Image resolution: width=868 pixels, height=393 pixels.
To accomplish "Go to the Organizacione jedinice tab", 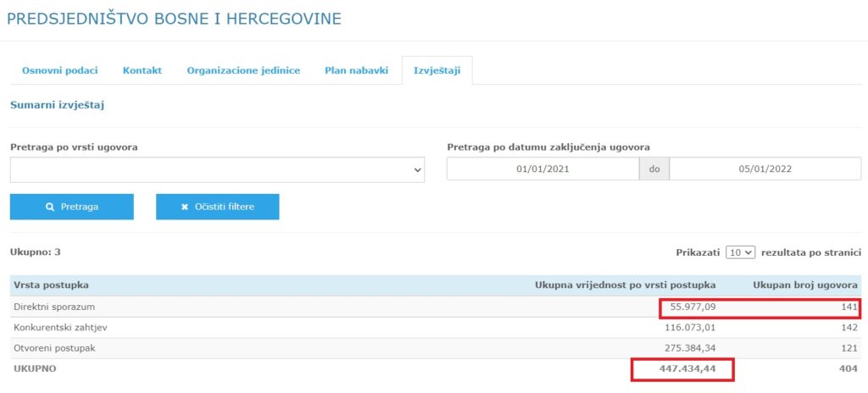I will (x=243, y=70).
